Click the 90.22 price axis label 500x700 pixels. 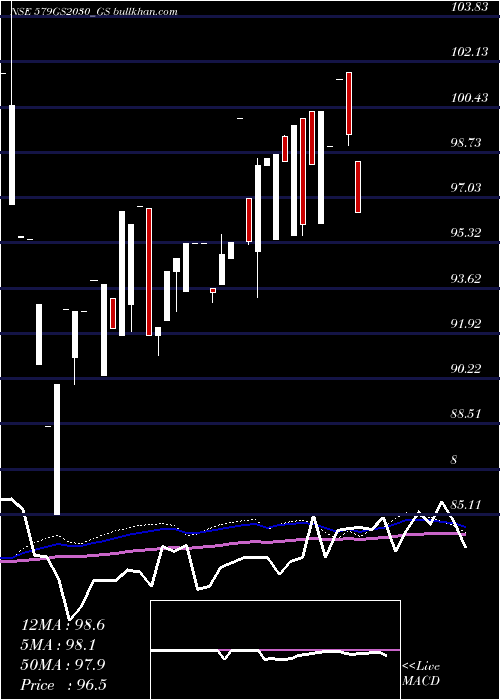[466, 369]
